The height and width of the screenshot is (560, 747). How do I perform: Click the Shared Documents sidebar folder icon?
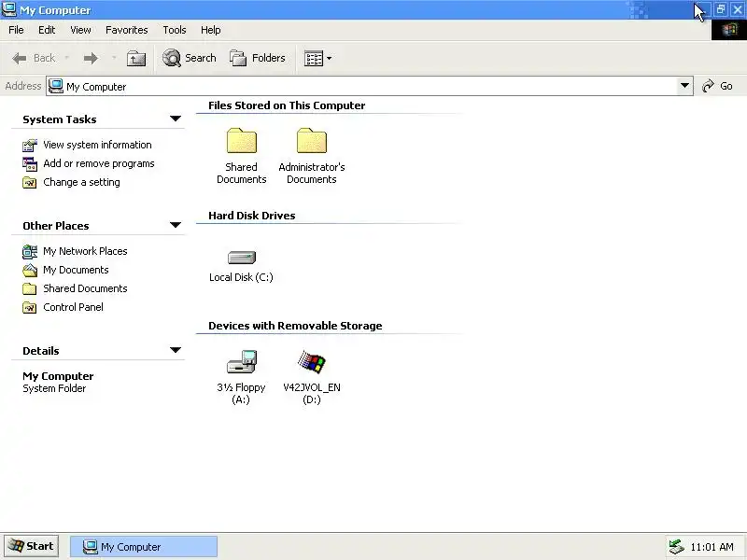pos(30,288)
